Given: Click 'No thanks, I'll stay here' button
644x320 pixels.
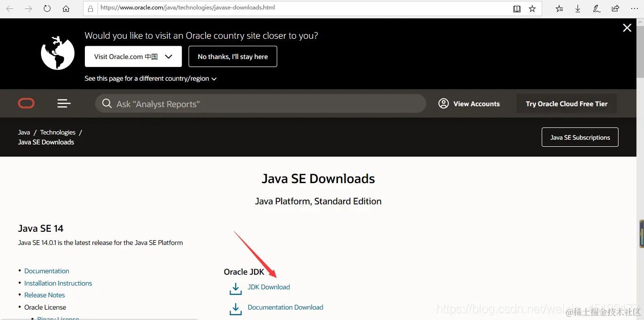Looking at the screenshot, I should coord(233,57).
